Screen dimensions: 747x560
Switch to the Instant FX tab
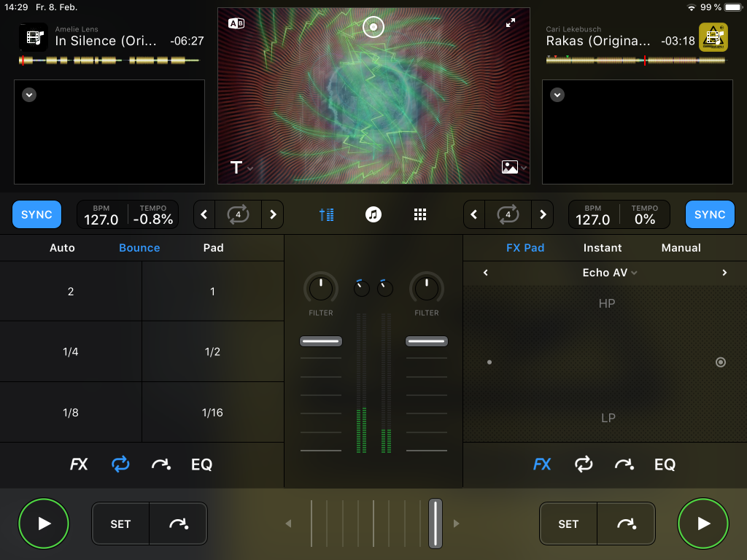click(603, 248)
